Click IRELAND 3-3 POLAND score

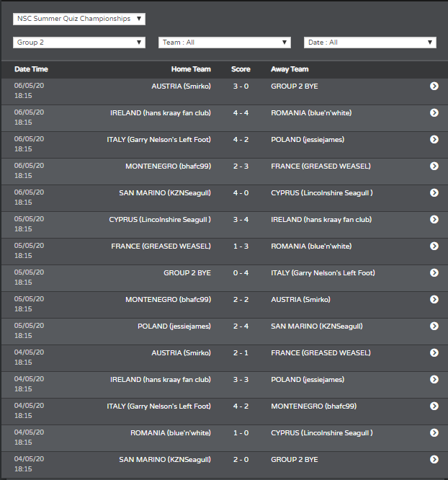(x=241, y=380)
